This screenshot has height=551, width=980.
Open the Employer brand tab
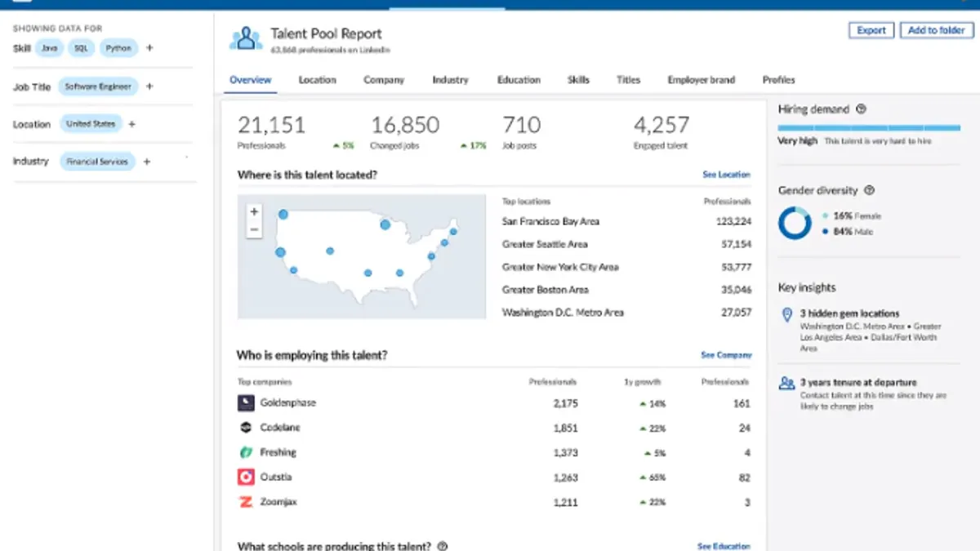[x=701, y=80]
